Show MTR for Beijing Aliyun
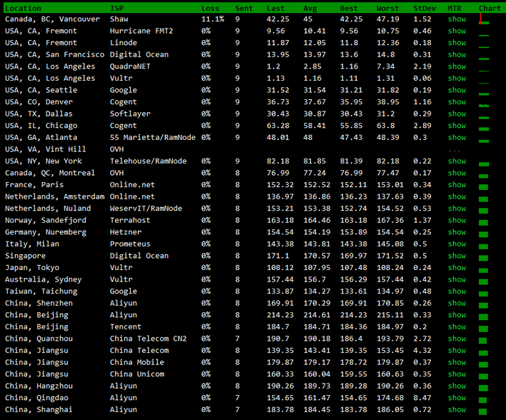The width and height of the screenshot is (506, 420). [x=457, y=315]
